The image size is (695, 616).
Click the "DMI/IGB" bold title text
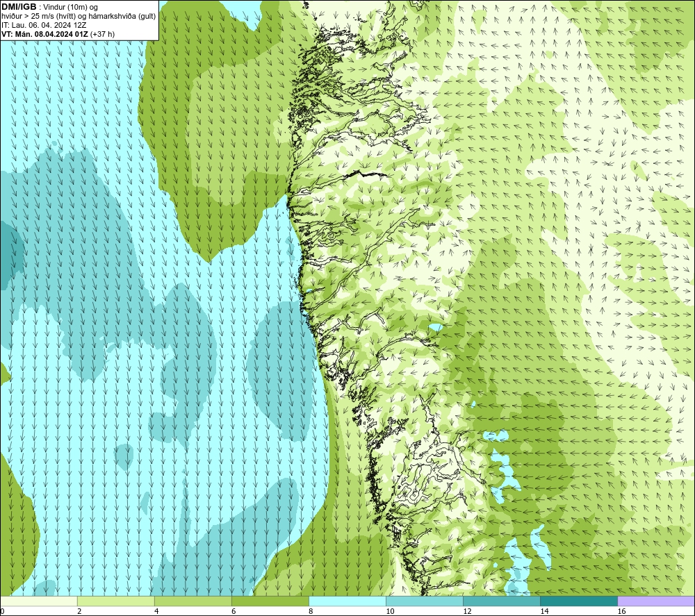[19, 7]
